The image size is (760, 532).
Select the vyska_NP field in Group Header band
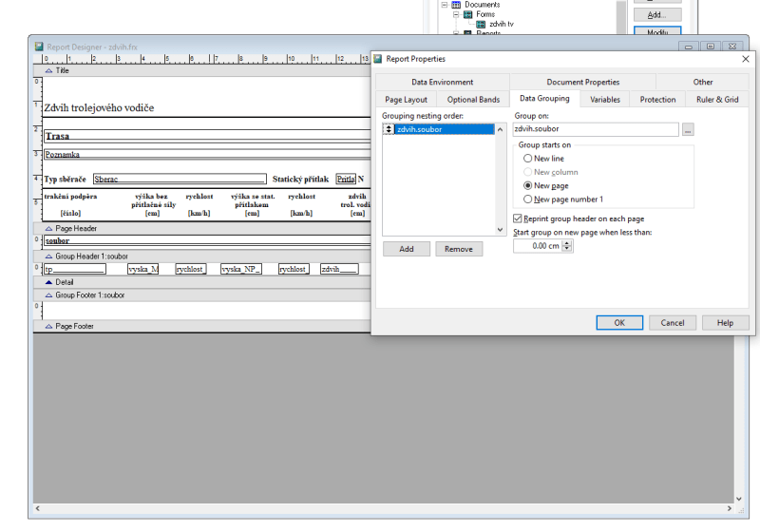tap(241, 270)
